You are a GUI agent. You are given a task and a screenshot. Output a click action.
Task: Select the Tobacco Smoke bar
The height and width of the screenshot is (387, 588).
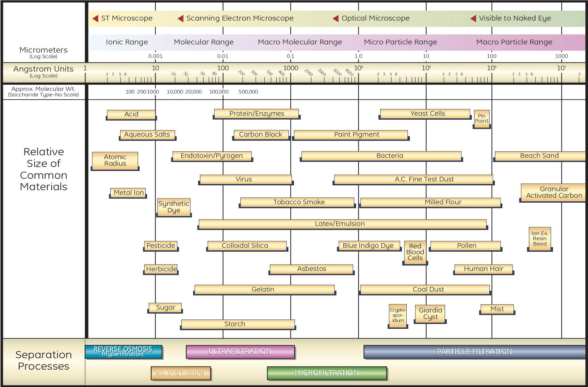pos(297,202)
